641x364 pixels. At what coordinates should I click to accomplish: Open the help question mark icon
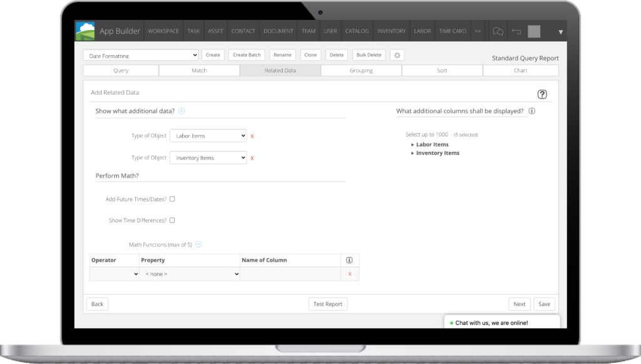tap(542, 94)
